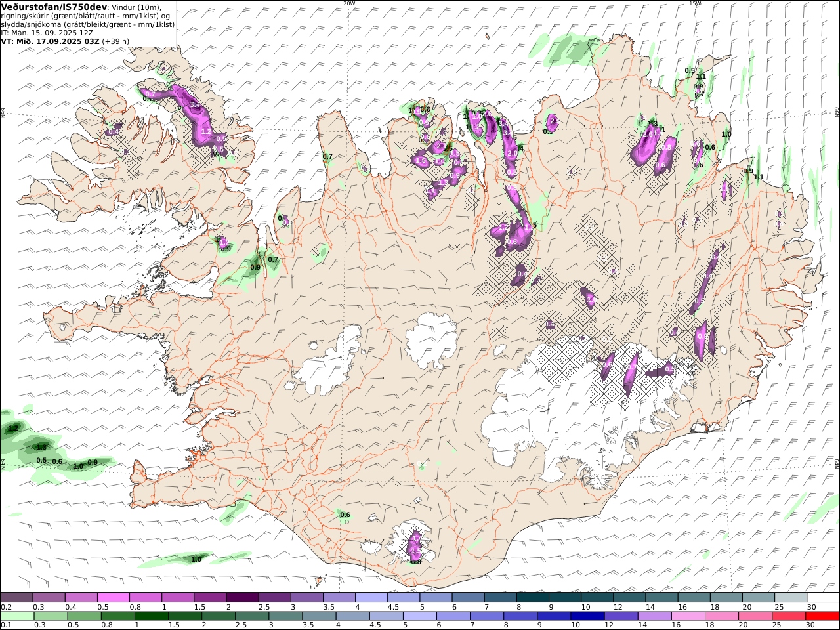Click the initial time 'IT: Mán. 15. 09. 2025 12Z'
Viewport: 840px width, 630px height.
[x=47, y=32]
